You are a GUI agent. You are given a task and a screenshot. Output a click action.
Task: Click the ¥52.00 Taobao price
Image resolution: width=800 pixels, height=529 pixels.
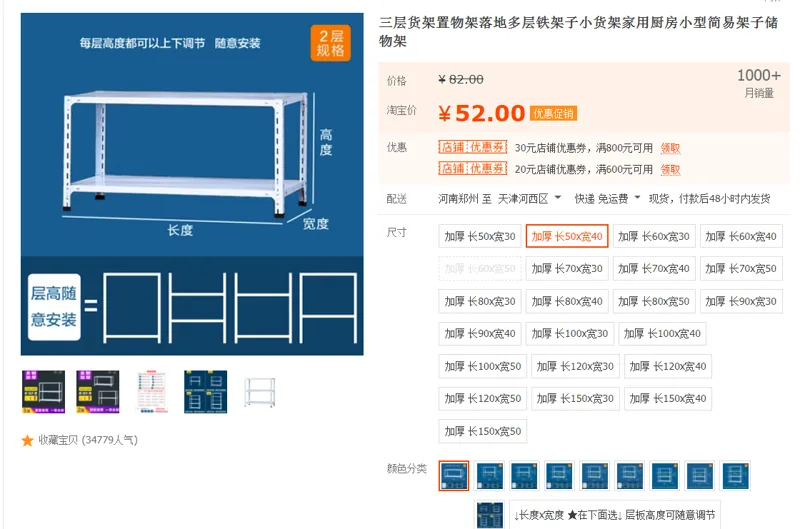482,113
